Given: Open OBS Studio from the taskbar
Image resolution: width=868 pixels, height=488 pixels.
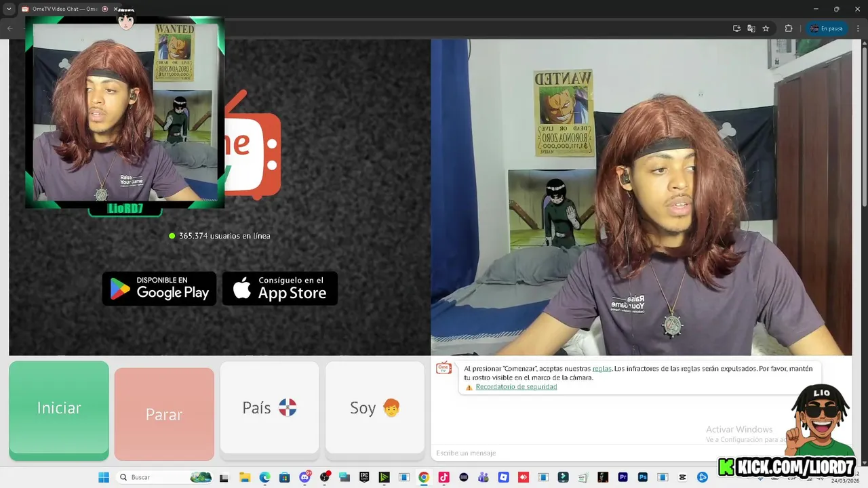Looking at the screenshot, I should (x=325, y=477).
